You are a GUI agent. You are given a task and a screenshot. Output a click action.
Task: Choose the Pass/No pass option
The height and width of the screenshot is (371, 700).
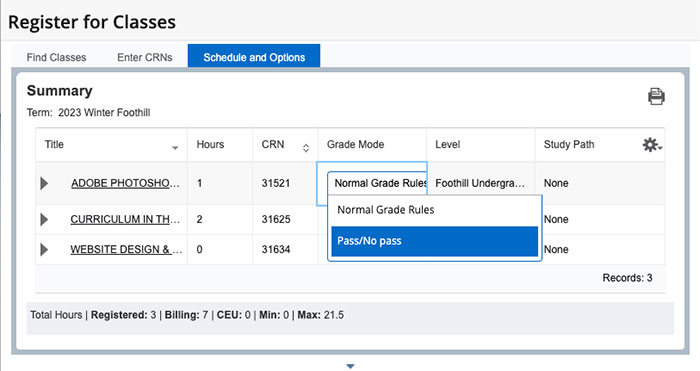pos(434,241)
